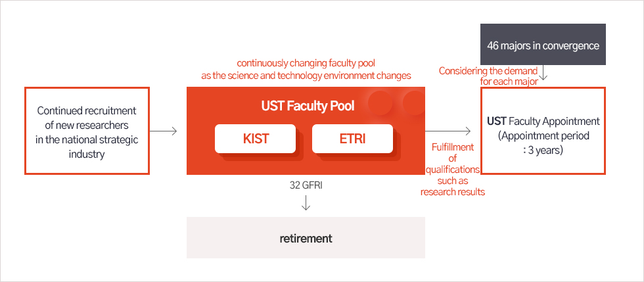The image size is (644, 282).
Task: Select the Continued recruitment of new researchers box
Action: [87, 131]
